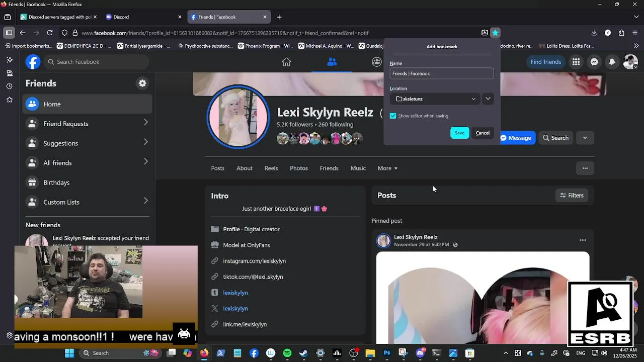Open the Firefox extensions puzzle icon

tap(621, 33)
